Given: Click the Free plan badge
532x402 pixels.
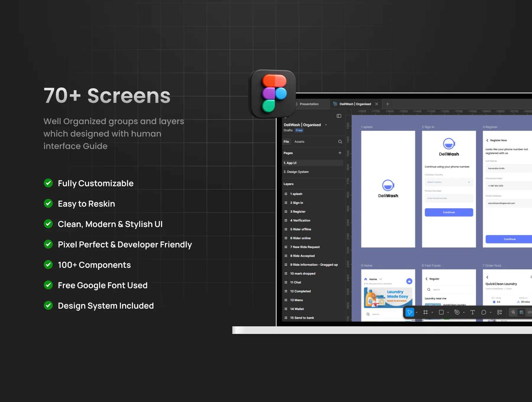Looking at the screenshot, I should click(299, 130).
